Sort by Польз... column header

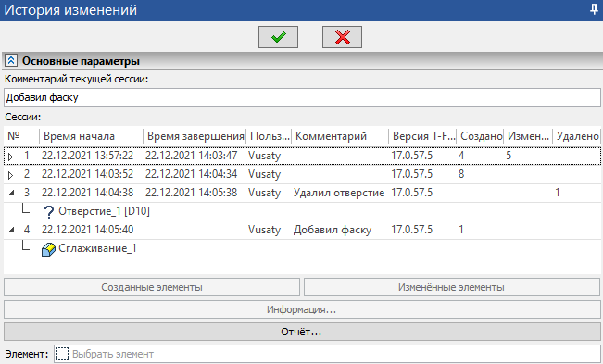(x=269, y=136)
